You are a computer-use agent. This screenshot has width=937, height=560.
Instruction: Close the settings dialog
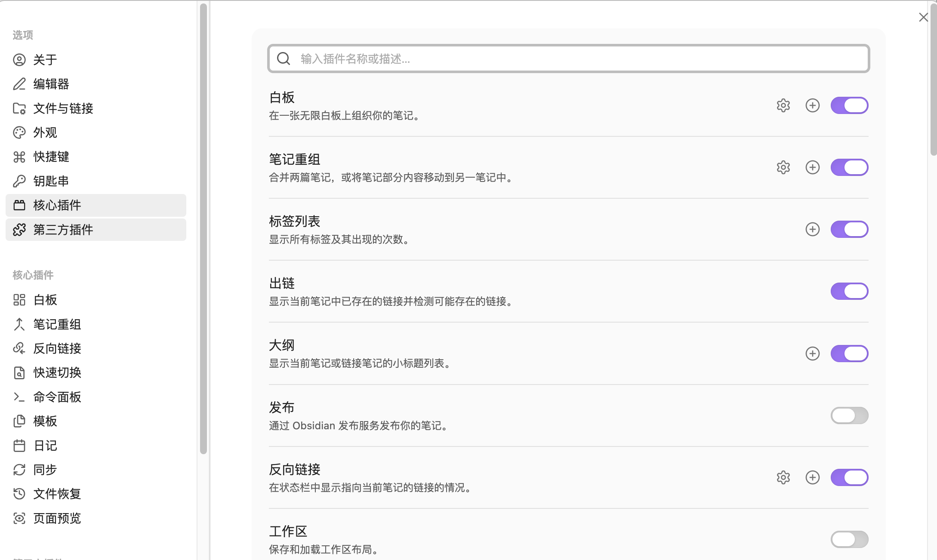click(x=923, y=17)
